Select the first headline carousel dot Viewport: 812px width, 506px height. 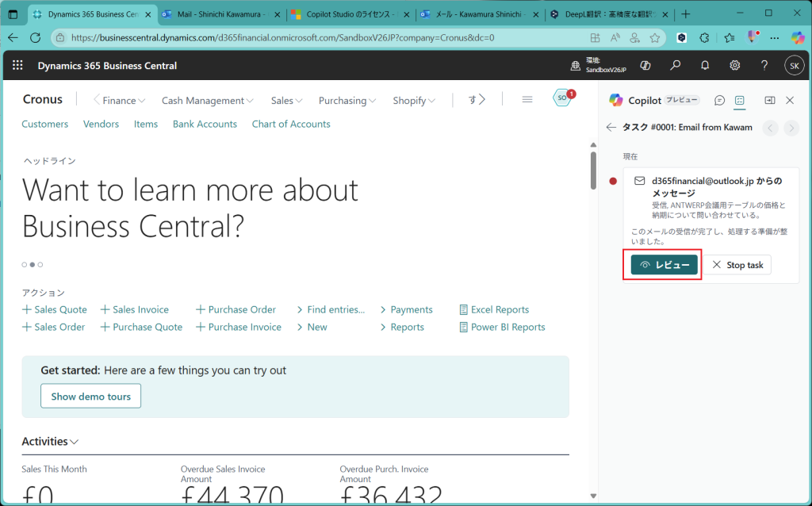point(25,265)
